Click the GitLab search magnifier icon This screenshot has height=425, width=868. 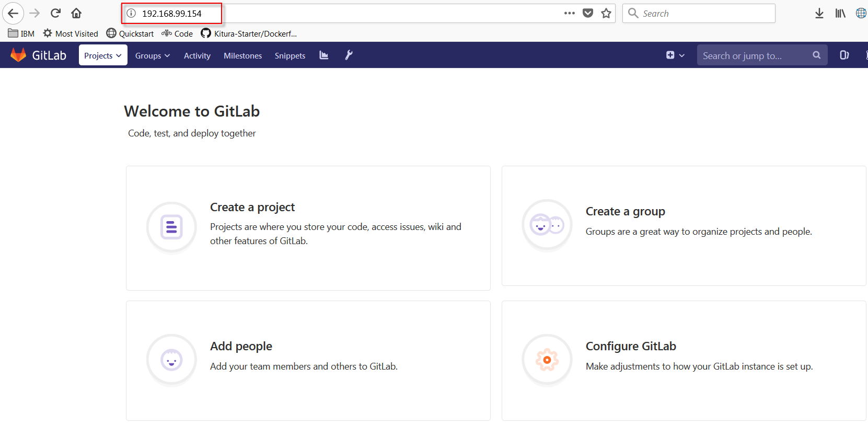tap(816, 55)
